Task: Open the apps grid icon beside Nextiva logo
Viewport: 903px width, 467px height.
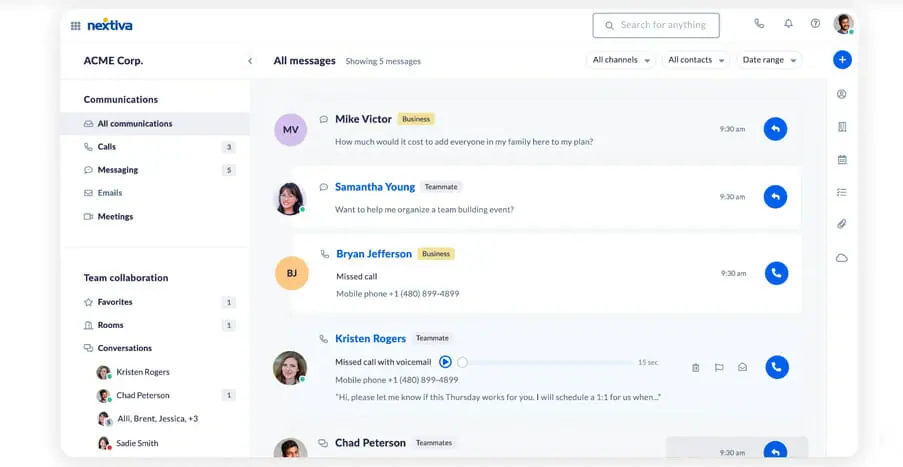Action: click(75, 26)
